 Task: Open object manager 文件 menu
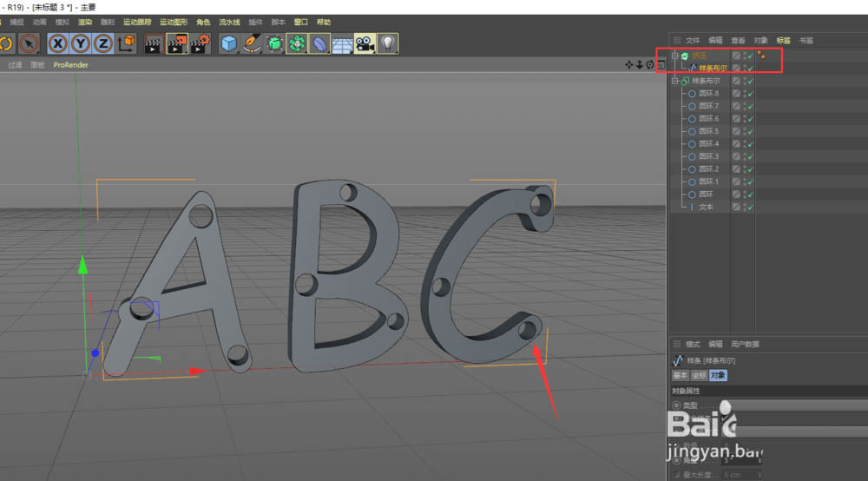point(693,41)
